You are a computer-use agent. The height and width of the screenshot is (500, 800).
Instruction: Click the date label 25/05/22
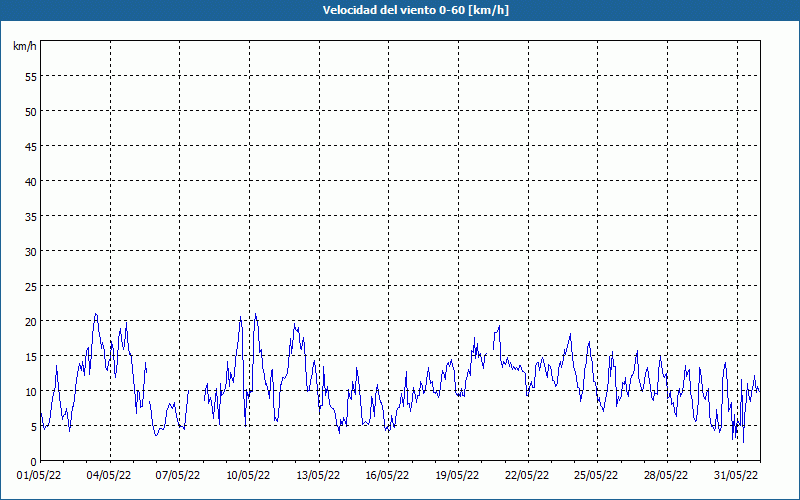click(x=596, y=476)
